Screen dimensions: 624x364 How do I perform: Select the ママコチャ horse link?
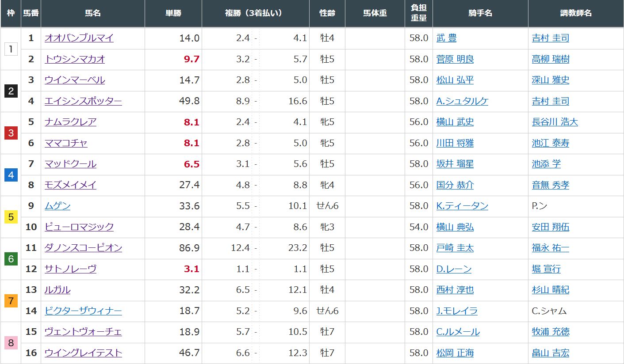point(66,143)
